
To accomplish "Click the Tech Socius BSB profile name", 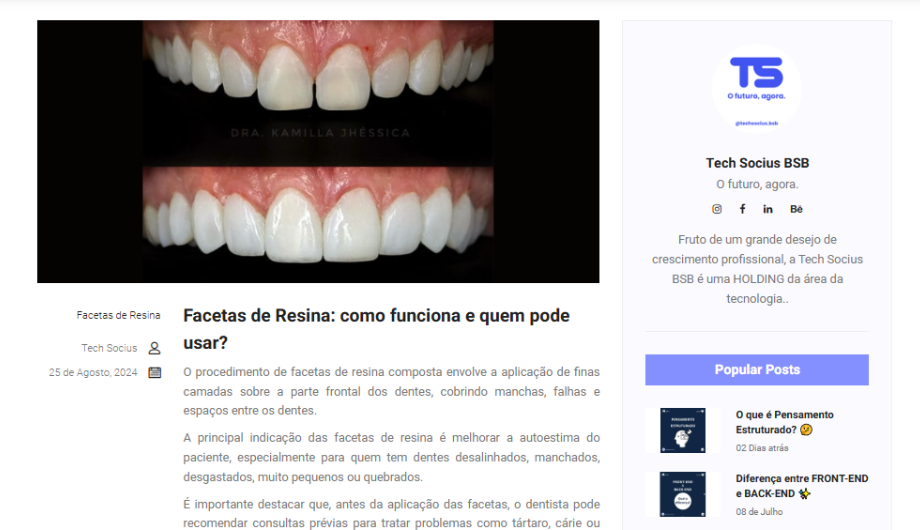I will (757, 163).
